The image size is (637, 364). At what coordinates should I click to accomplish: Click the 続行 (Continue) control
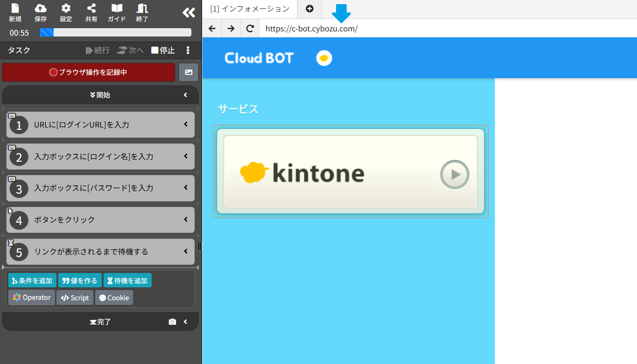98,50
